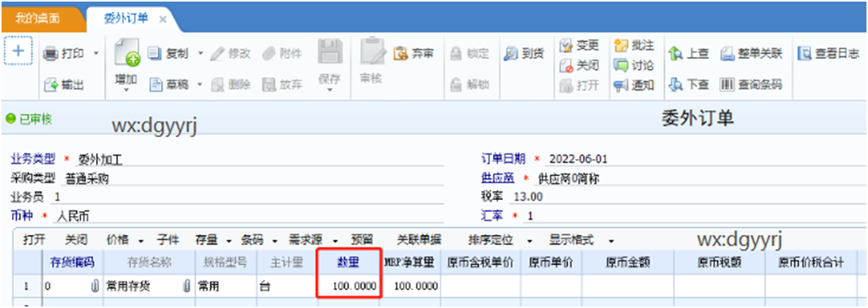Click the Query down (下查) icon
The image size is (868, 308).
click(x=675, y=85)
